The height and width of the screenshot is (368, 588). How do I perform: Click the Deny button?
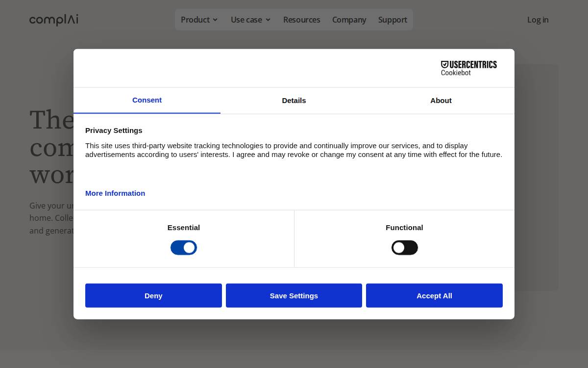153,295
